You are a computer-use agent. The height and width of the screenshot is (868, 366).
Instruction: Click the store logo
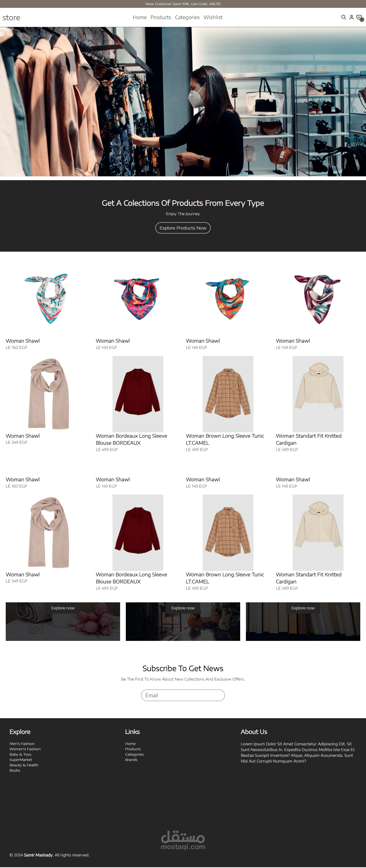pyautogui.click(x=11, y=18)
